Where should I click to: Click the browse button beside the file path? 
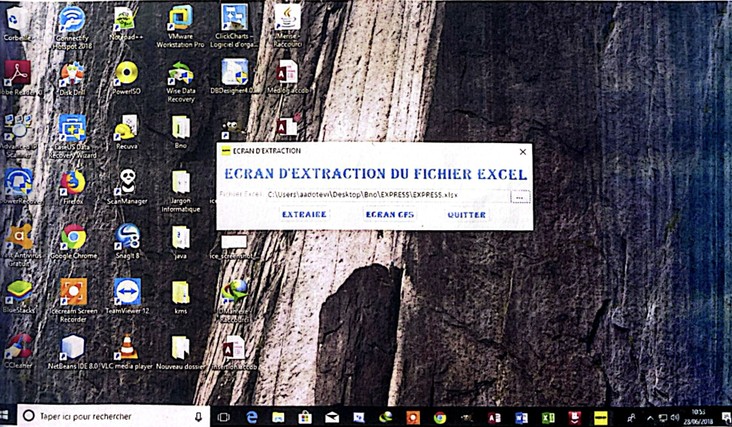coord(519,198)
